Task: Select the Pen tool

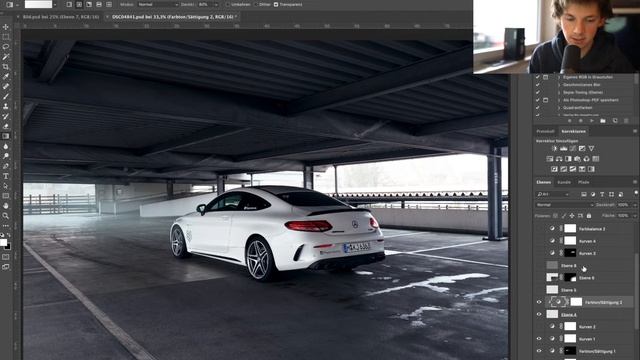Action: tap(6, 166)
